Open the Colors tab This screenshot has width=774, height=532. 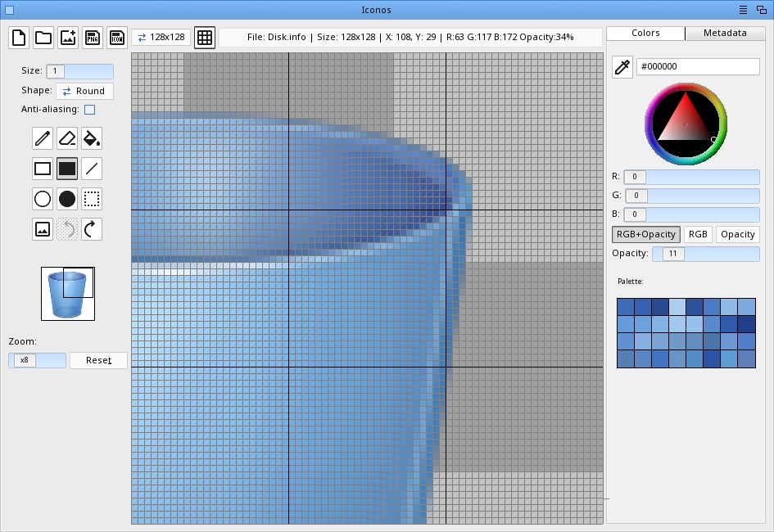[x=645, y=34]
